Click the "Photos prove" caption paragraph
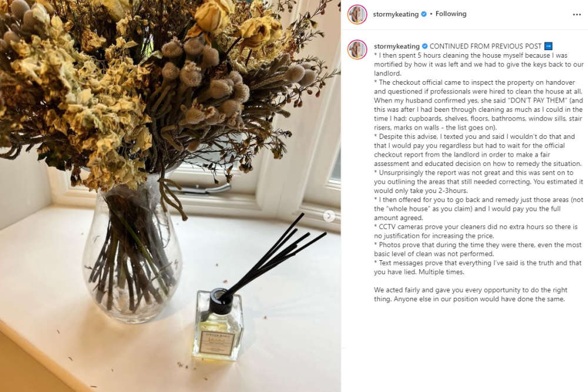This screenshot has height=392, width=588. 478,250
